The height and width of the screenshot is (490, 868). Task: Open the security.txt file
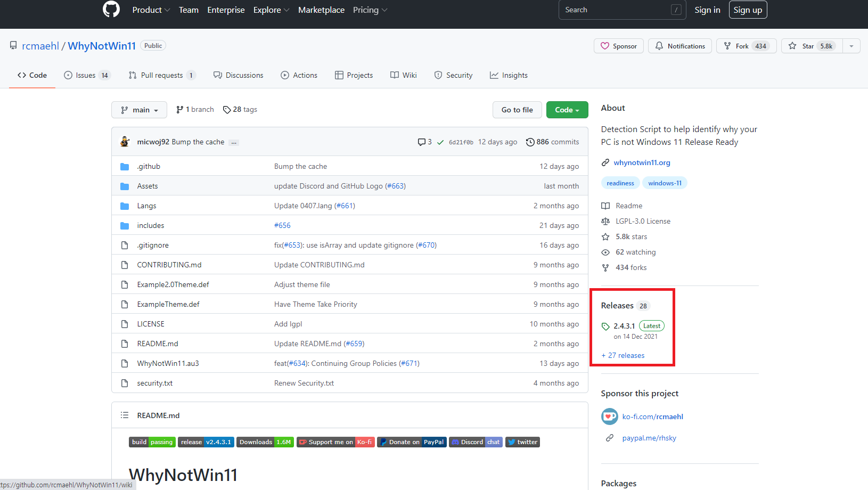click(155, 383)
